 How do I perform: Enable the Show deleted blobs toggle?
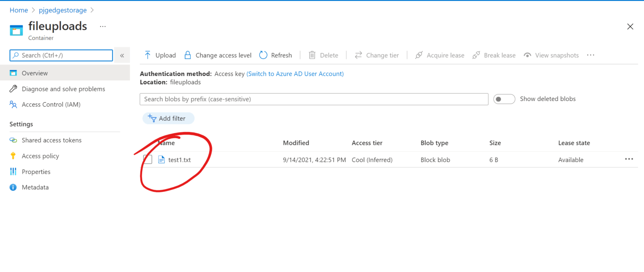pyautogui.click(x=504, y=99)
